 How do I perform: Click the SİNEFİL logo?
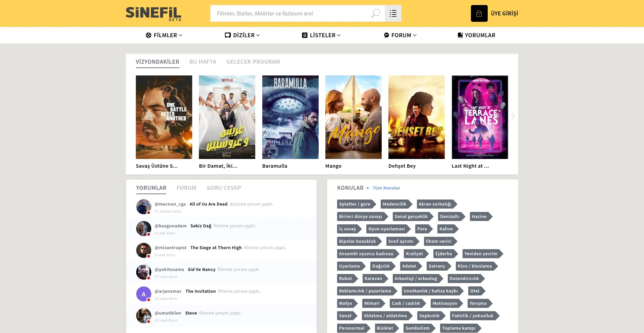(153, 14)
